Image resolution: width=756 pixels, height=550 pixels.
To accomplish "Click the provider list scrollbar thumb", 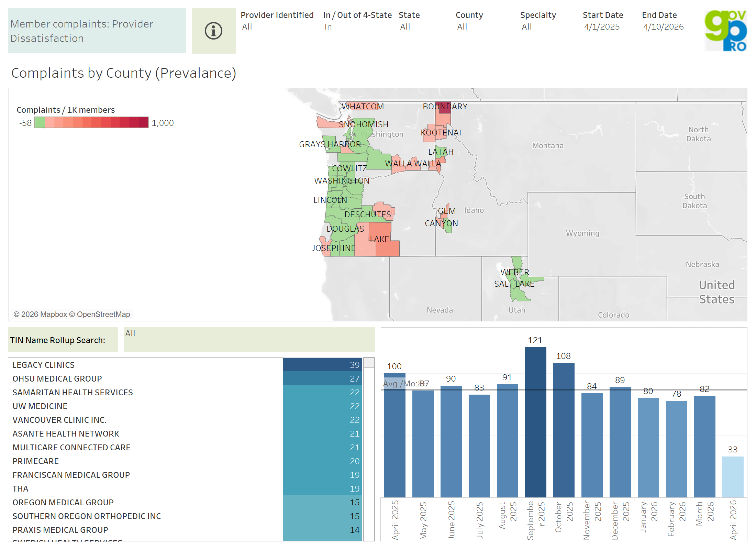I will click(369, 363).
